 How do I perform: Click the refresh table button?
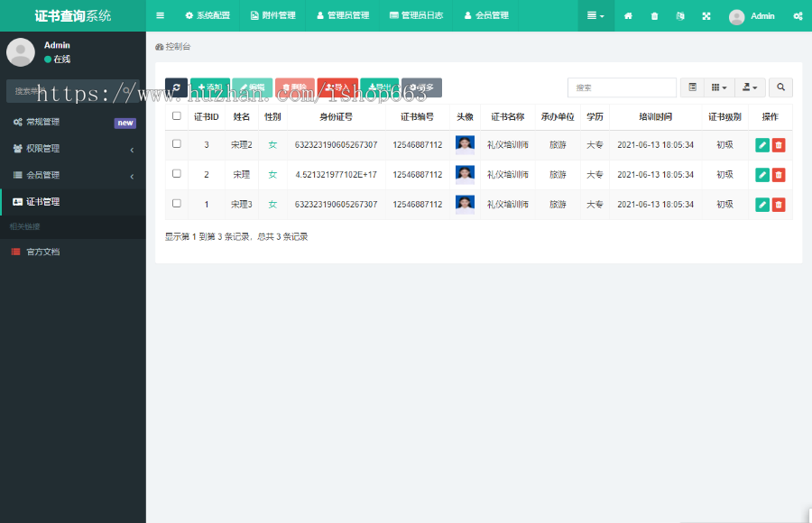click(x=176, y=87)
